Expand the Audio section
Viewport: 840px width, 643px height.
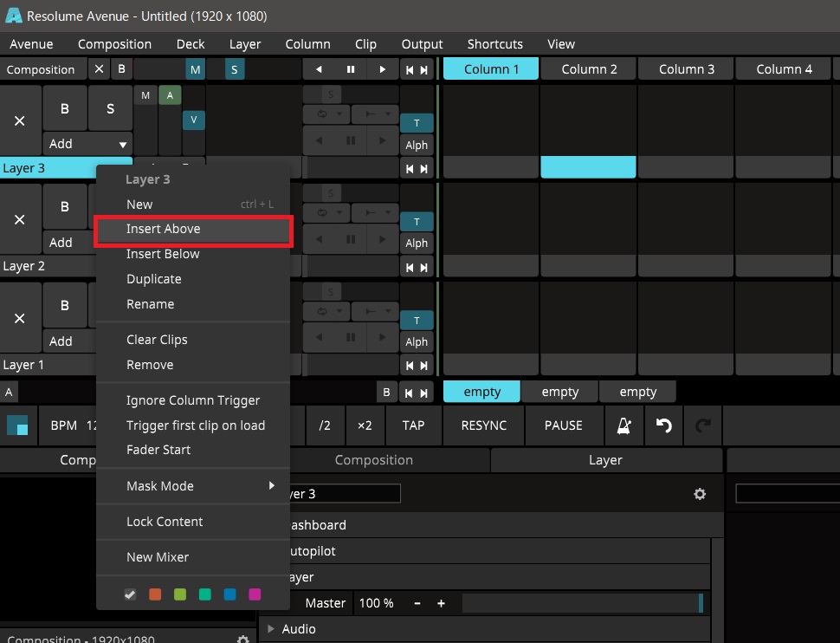(271, 628)
